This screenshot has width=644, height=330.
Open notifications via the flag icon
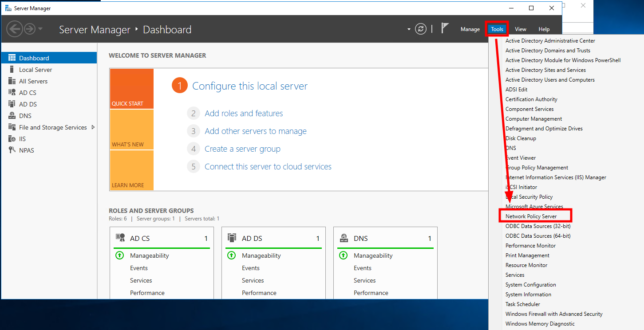click(x=444, y=28)
